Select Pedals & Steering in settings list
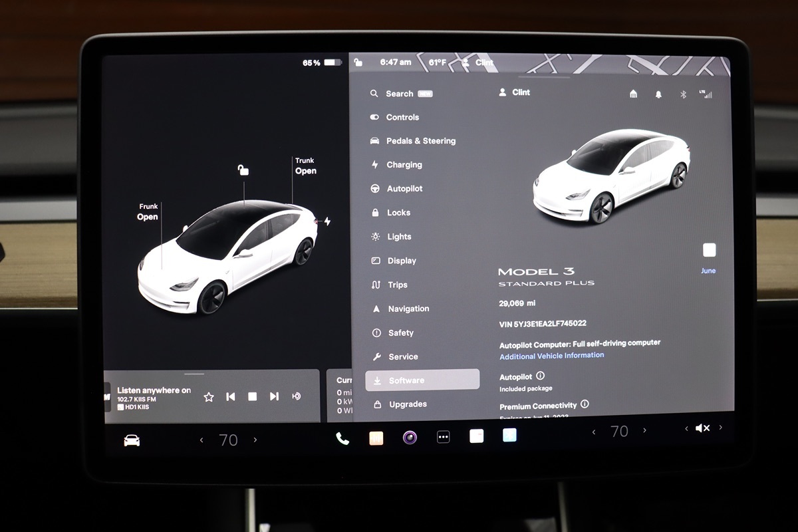Screen dimensions: 798x532 pos(420,141)
